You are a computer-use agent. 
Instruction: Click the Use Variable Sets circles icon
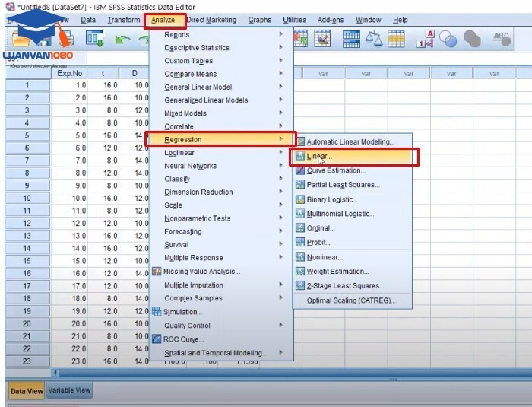448,39
